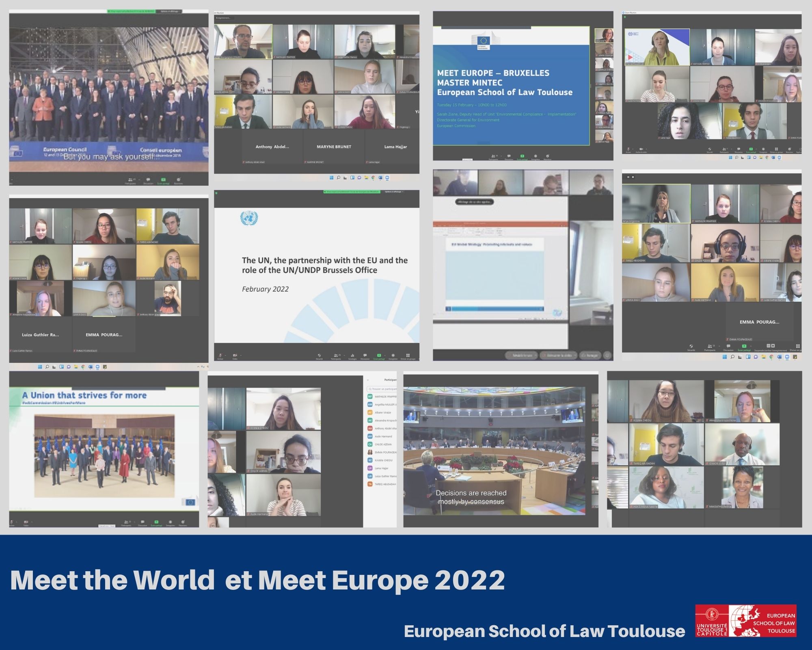Click green Écran partagé in UN window
Screen dimensions: 812x650
379,356
